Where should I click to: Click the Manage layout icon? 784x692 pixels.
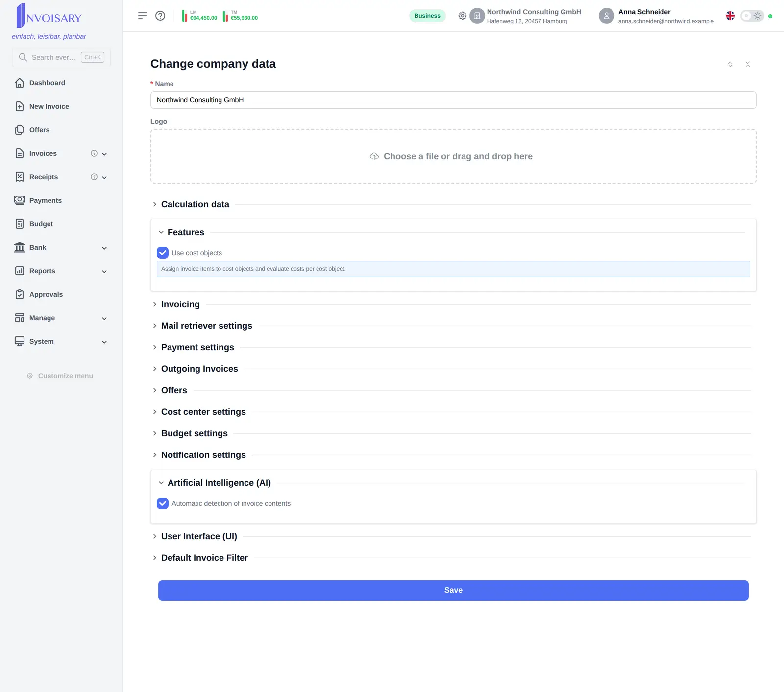pos(20,318)
